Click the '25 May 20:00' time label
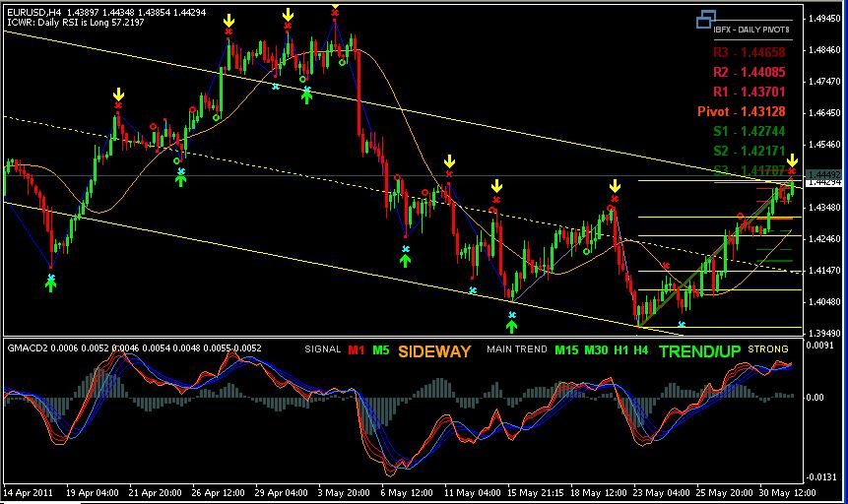 (725, 492)
